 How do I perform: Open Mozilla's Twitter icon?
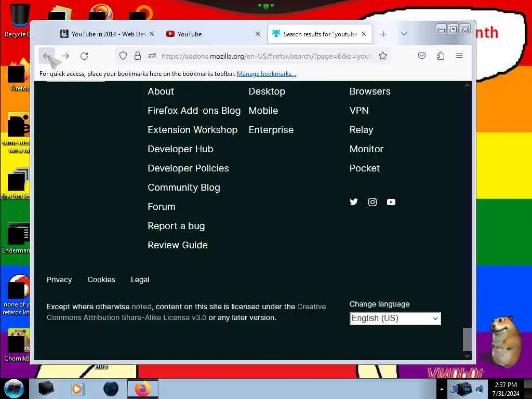click(353, 202)
